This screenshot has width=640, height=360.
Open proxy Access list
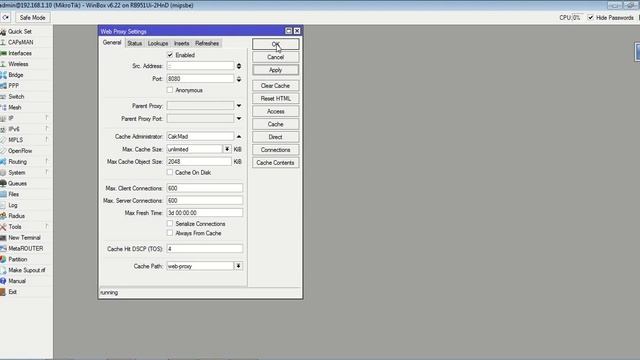click(276, 111)
